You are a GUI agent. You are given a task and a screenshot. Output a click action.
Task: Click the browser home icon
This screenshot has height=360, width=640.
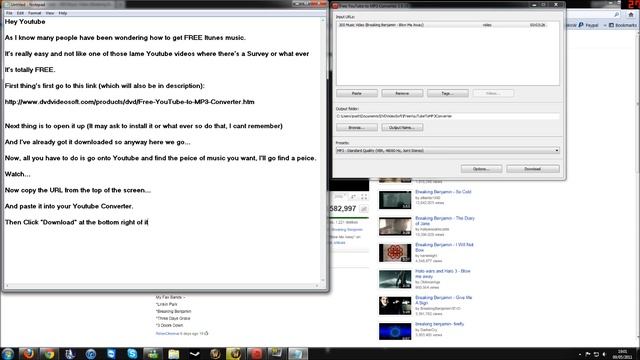point(631,15)
